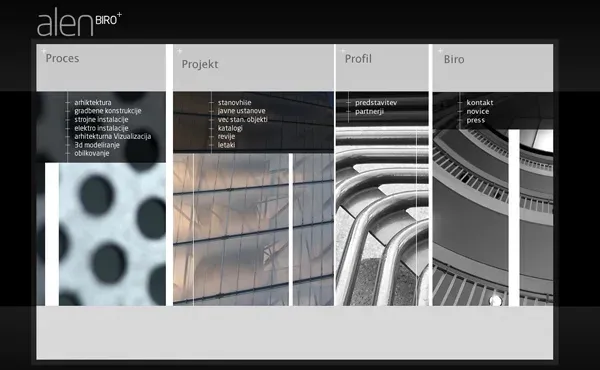
Task: View javne ustanove projects
Action: coord(241,111)
